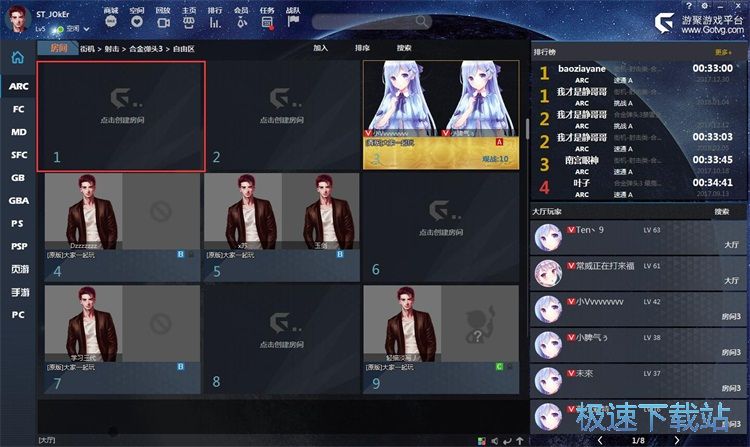Open the 任务 tasks calendar icon
Viewport: 750px width, 447px height.
267,22
